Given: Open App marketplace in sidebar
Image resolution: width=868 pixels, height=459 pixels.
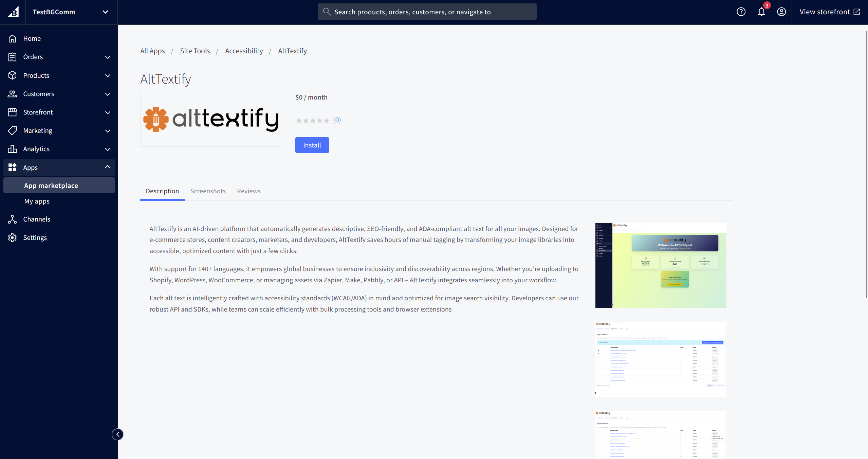Looking at the screenshot, I should click(59, 186).
